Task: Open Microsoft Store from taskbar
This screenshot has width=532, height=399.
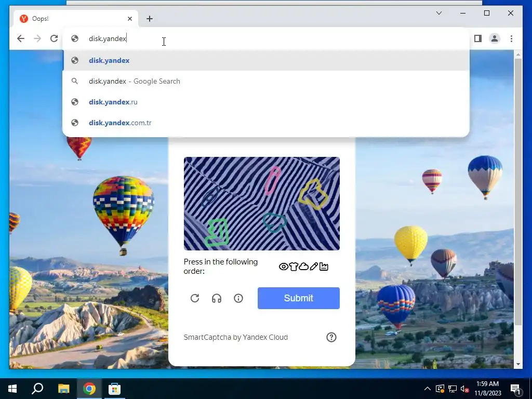Action: coord(114,389)
